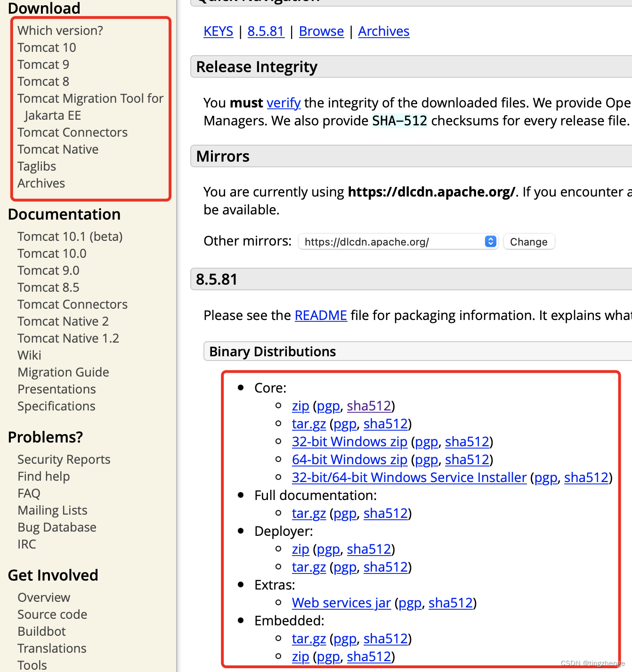
Task: Open Taglibs download page
Action: (x=37, y=166)
